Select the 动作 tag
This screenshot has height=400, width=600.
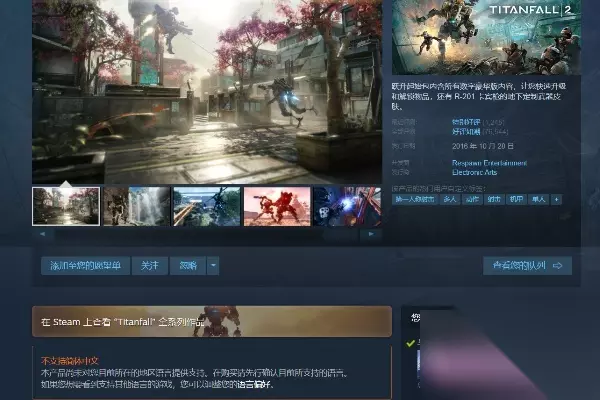[472, 199]
